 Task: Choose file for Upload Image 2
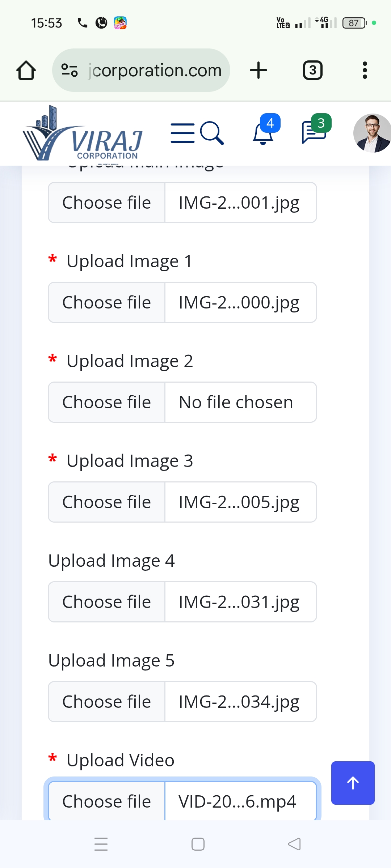(x=106, y=402)
